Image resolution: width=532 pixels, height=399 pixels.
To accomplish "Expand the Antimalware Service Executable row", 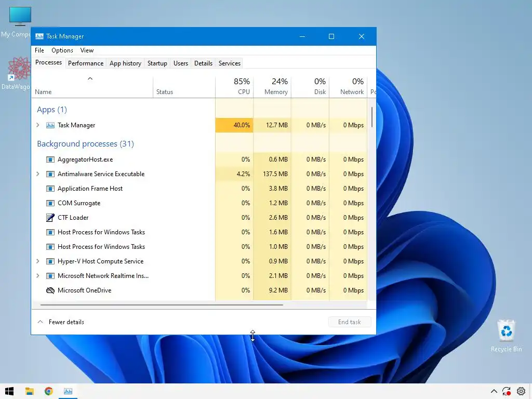I will coord(37,174).
